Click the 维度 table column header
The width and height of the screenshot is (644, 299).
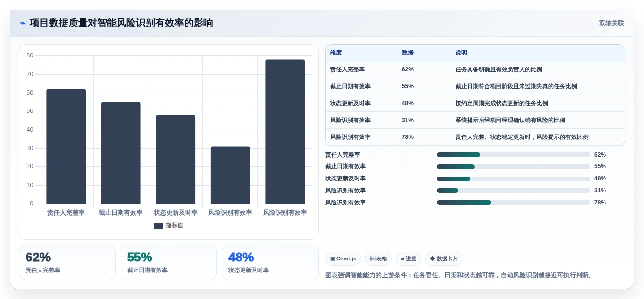pyautogui.click(x=336, y=53)
